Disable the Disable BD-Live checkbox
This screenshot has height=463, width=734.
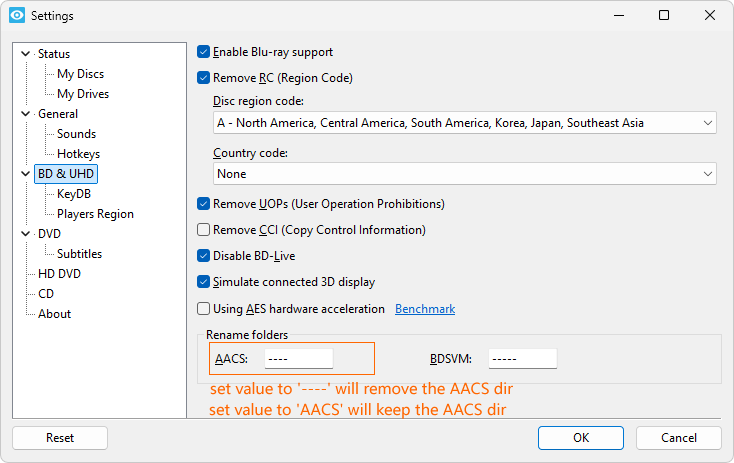(203, 256)
